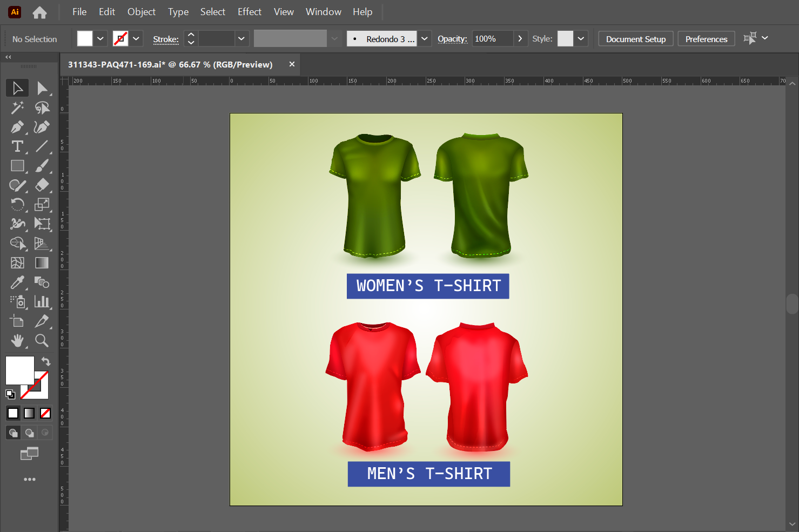The width and height of the screenshot is (799, 532).
Task: Change screen mode icon
Action: click(30, 454)
